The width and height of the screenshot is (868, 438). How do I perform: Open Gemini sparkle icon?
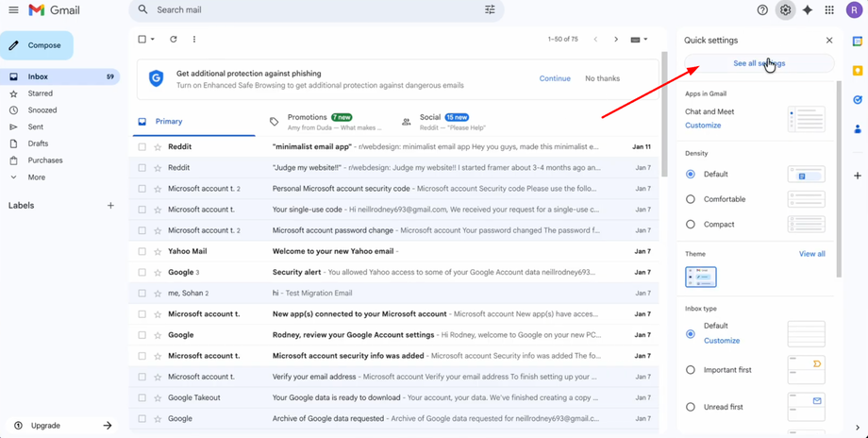(x=808, y=10)
